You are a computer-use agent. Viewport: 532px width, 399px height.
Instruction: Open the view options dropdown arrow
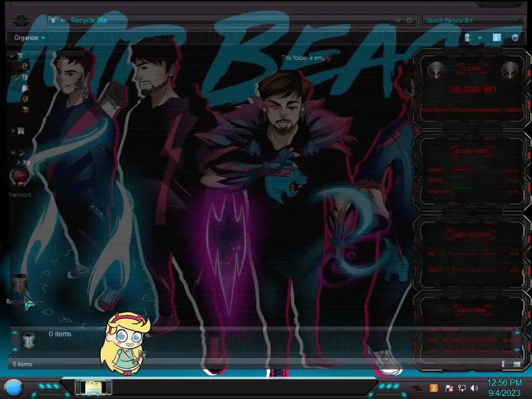(480, 37)
